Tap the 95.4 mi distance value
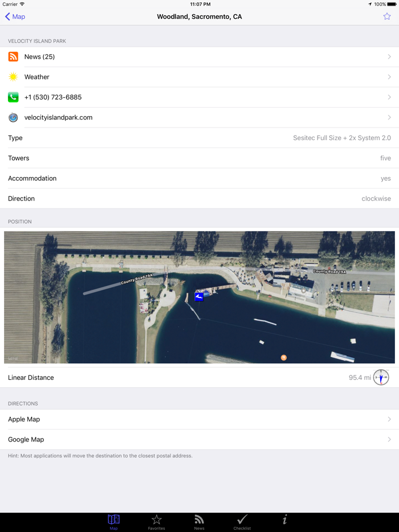Viewport: 399px width, 532px height. click(x=360, y=378)
